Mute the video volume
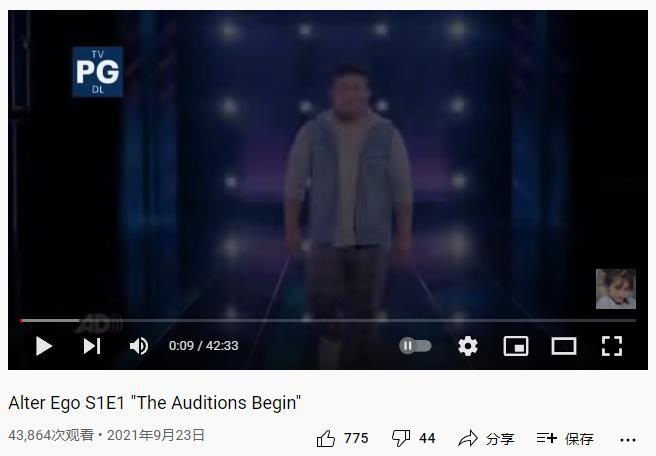Image resolution: width=656 pixels, height=456 pixels. pyautogui.click(x=139, y=346)
